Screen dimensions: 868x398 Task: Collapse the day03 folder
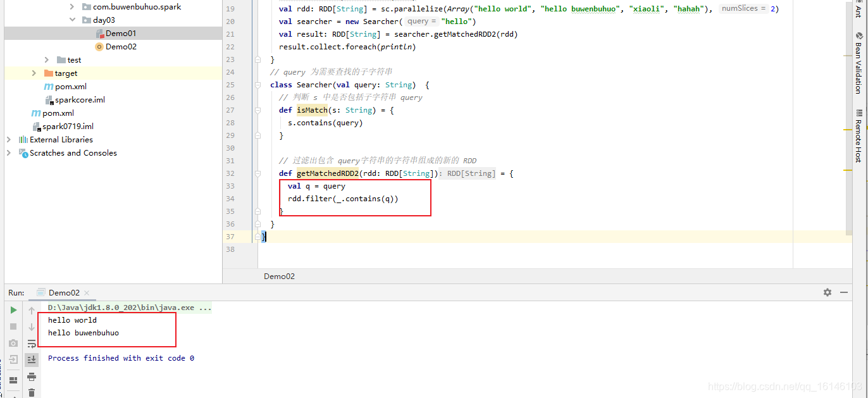click(73, 20)
